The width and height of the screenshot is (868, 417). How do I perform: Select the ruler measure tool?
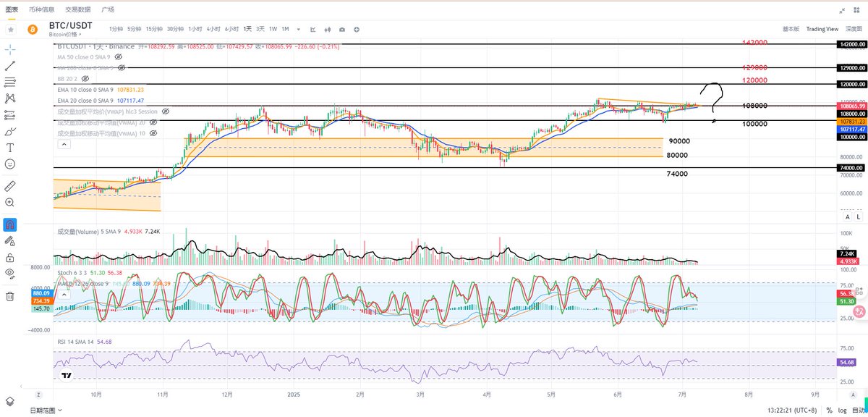point(10,186)
